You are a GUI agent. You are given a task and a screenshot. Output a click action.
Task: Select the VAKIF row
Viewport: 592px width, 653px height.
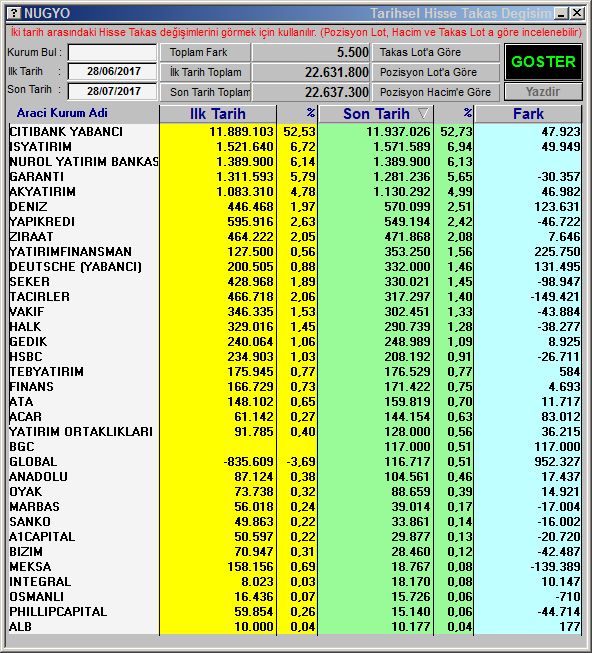coord(295,312)
